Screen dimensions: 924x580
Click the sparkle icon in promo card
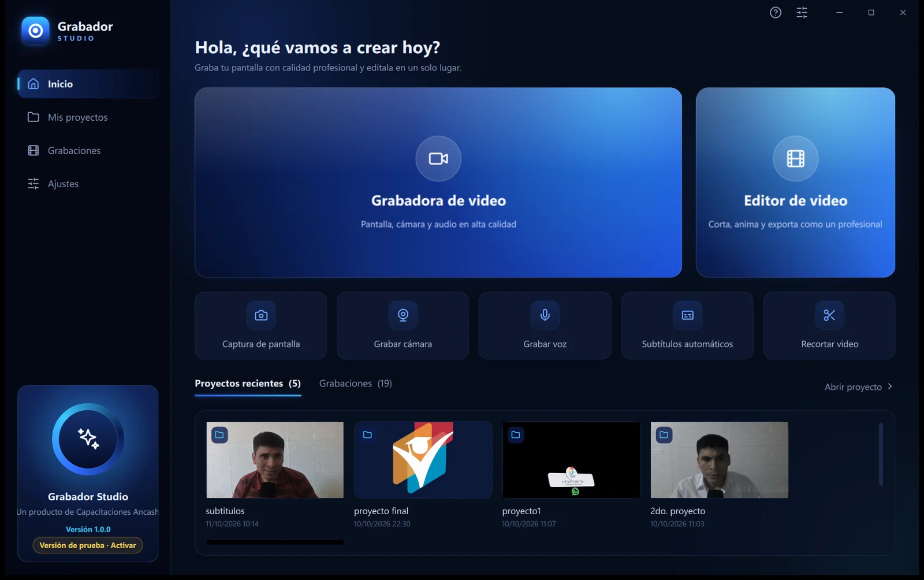pos(88,439)
